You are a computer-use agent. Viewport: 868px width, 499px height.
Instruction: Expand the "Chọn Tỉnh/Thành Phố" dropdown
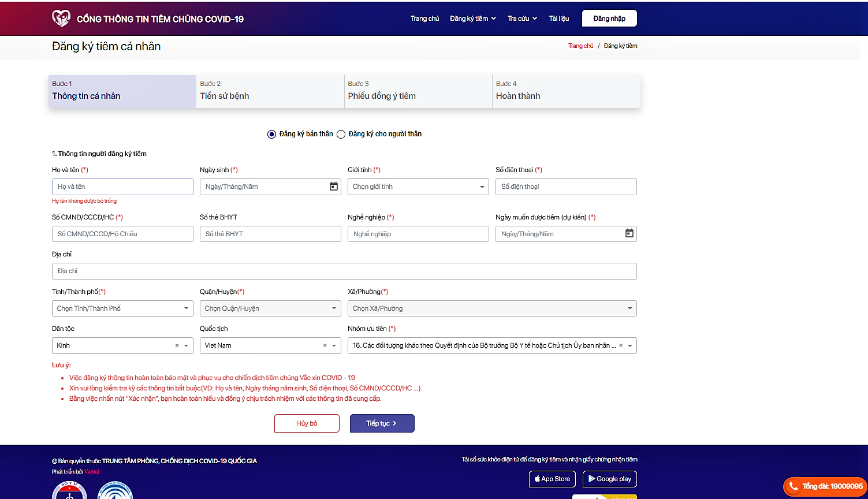coord(122,308)
